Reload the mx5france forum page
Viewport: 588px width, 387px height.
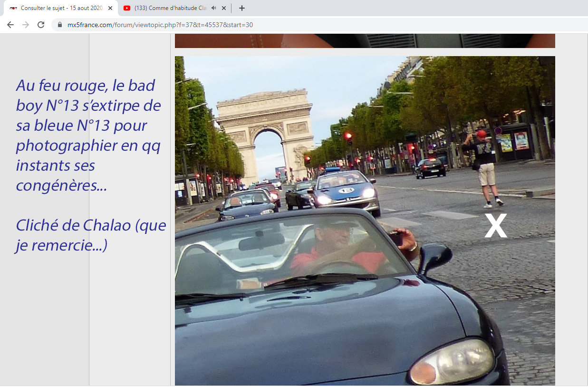coord(41,25)
